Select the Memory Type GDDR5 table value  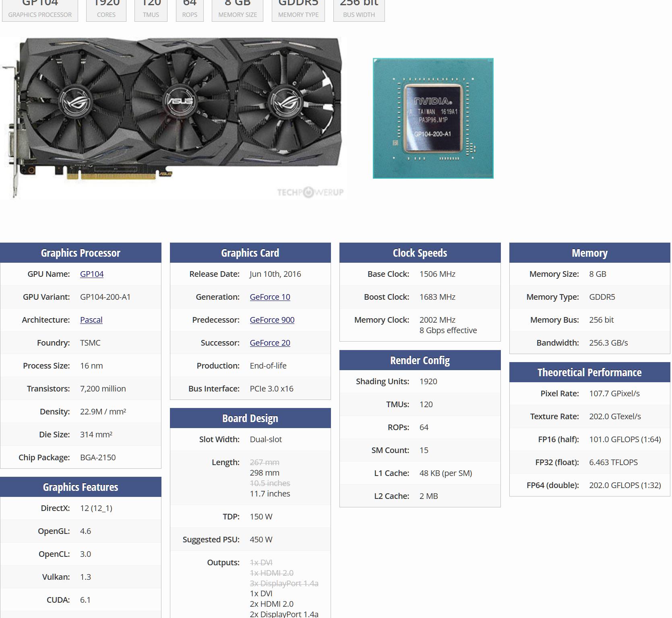[602, 297]
